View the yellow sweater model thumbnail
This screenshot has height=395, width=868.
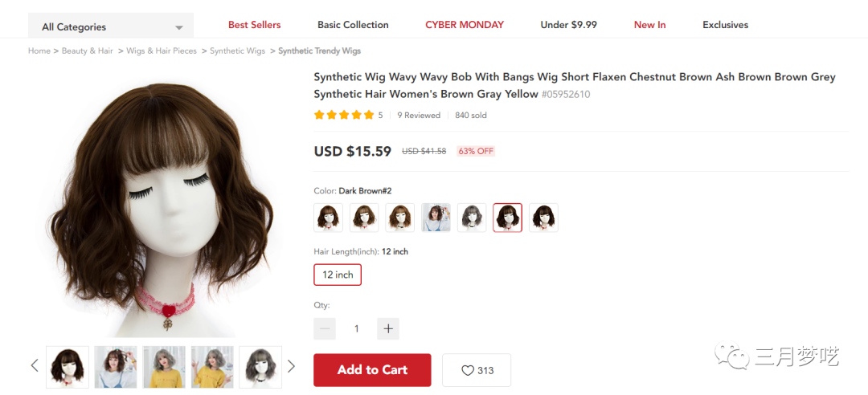pos(164,367)
